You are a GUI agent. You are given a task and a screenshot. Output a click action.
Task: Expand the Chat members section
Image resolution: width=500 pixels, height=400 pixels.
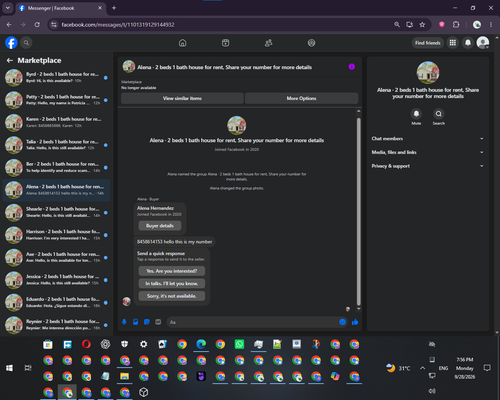click(428, 139)
